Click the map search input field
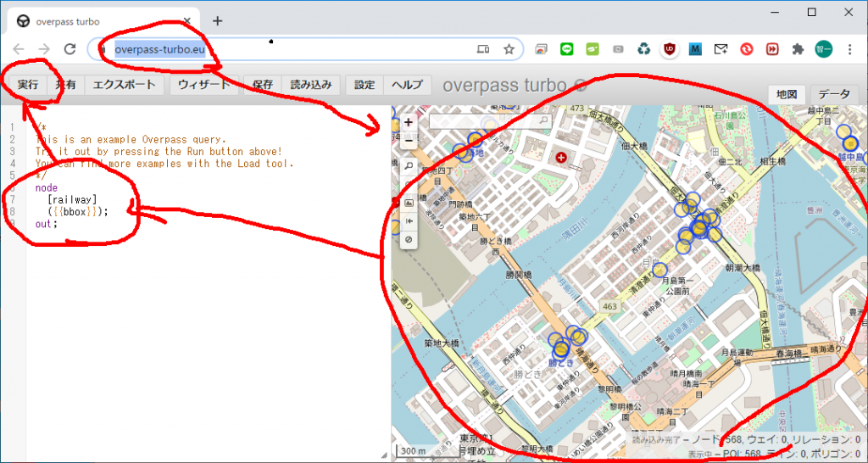The height and width of the screenshot is (463, 868). pos(479,122)
